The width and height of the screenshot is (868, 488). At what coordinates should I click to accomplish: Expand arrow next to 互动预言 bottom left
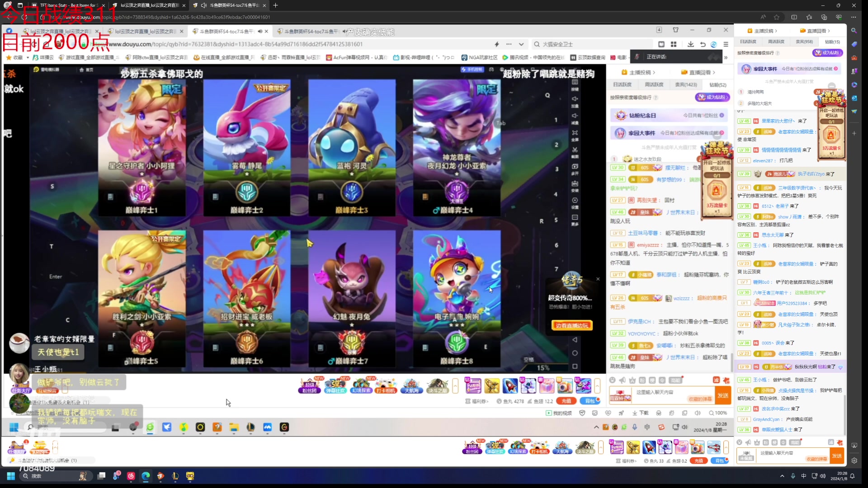[x=55, y=447]
